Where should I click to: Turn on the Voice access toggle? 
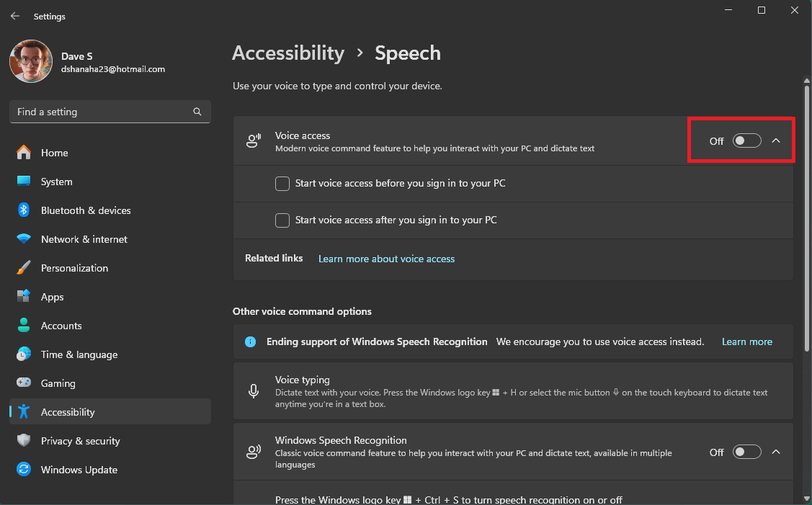pos(746,140)
